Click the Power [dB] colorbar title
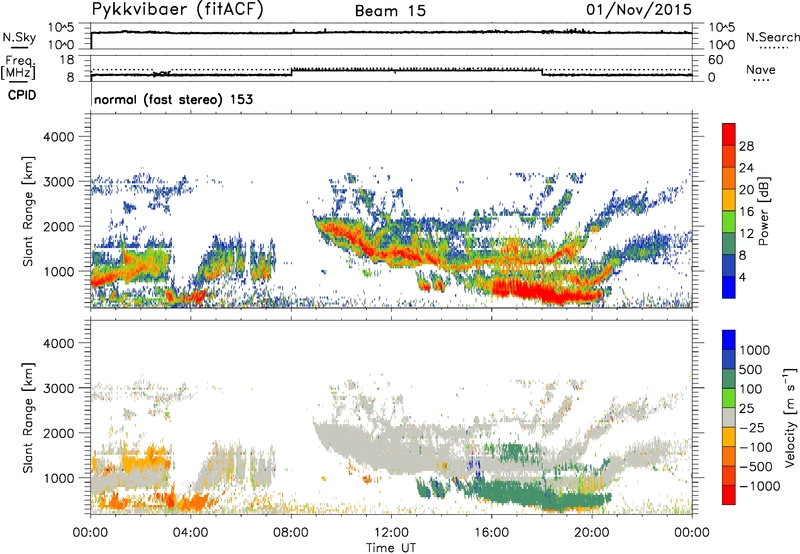The height and width of the screenshot is (554, 800). pos(763,211)
